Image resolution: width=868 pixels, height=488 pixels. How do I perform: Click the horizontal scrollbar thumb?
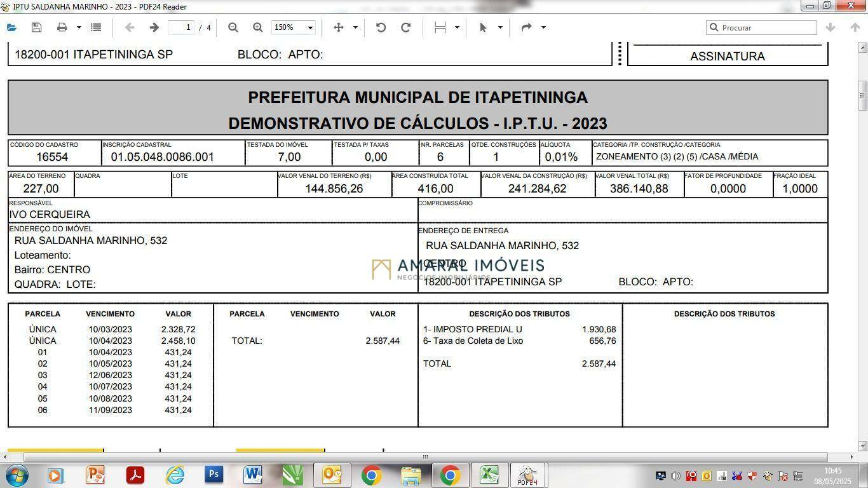pos(425,457)
